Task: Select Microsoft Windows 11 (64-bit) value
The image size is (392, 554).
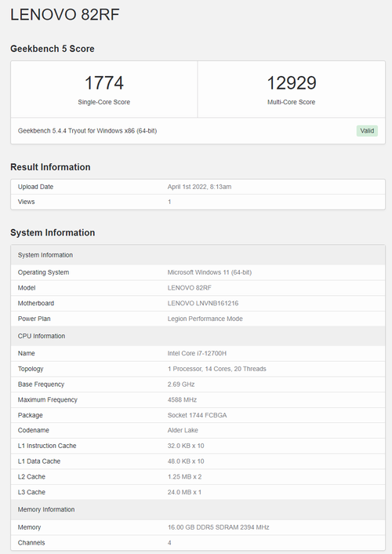Action: coord(209,272)
